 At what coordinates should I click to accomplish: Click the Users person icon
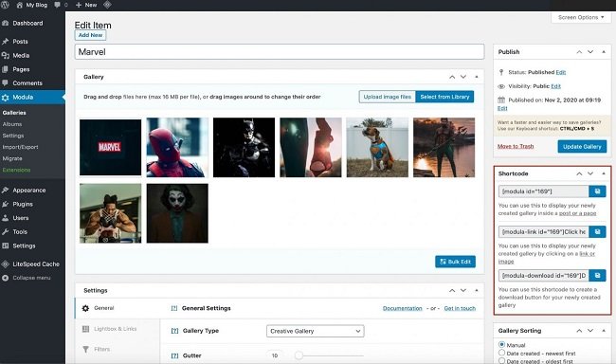pyautogui.click(x=5, y=218)
